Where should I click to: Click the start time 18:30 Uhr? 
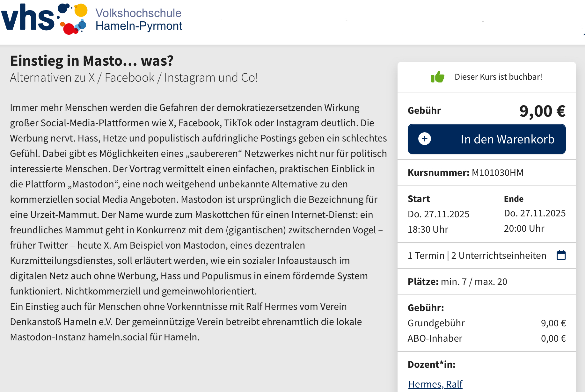tap(428, 229)
